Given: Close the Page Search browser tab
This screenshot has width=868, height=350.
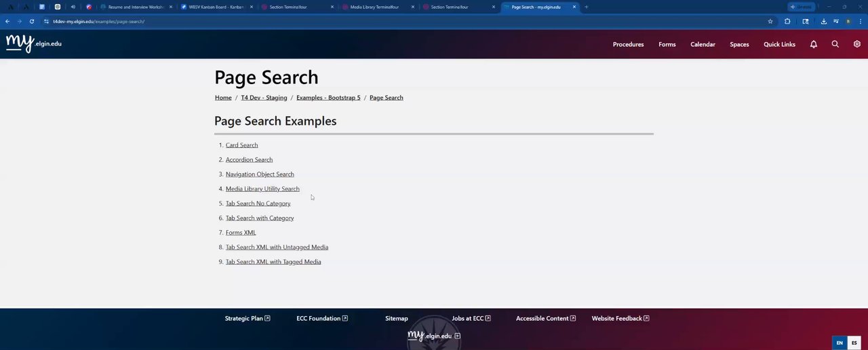Looking at the screenshot, I should point(574,7).
